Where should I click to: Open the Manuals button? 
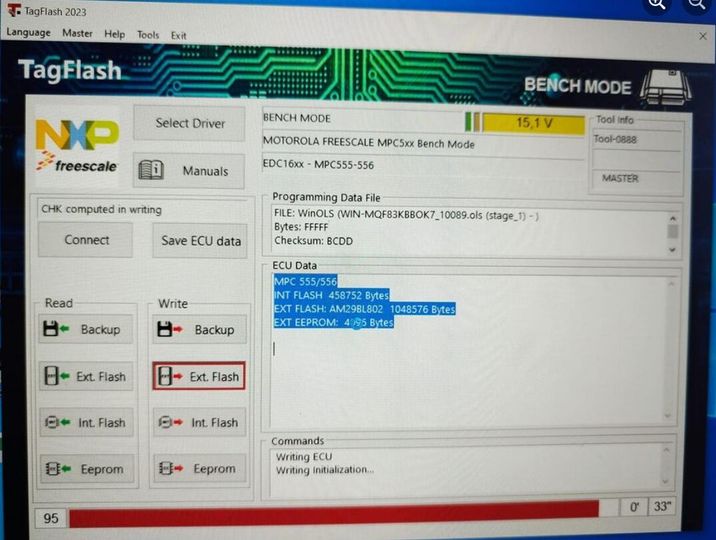tap(189, 171)
